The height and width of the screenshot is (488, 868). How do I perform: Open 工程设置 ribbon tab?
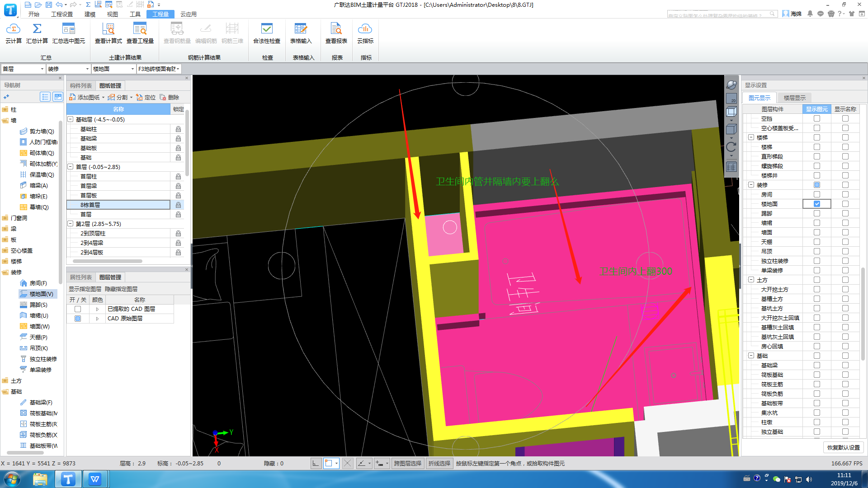[62, 14]
